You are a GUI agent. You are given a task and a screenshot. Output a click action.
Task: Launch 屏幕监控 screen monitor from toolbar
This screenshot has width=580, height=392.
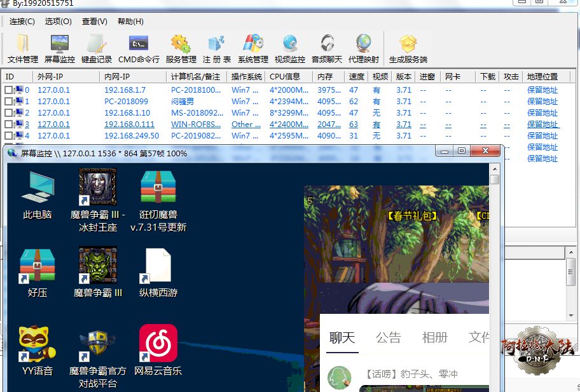[x=60, y=49]
